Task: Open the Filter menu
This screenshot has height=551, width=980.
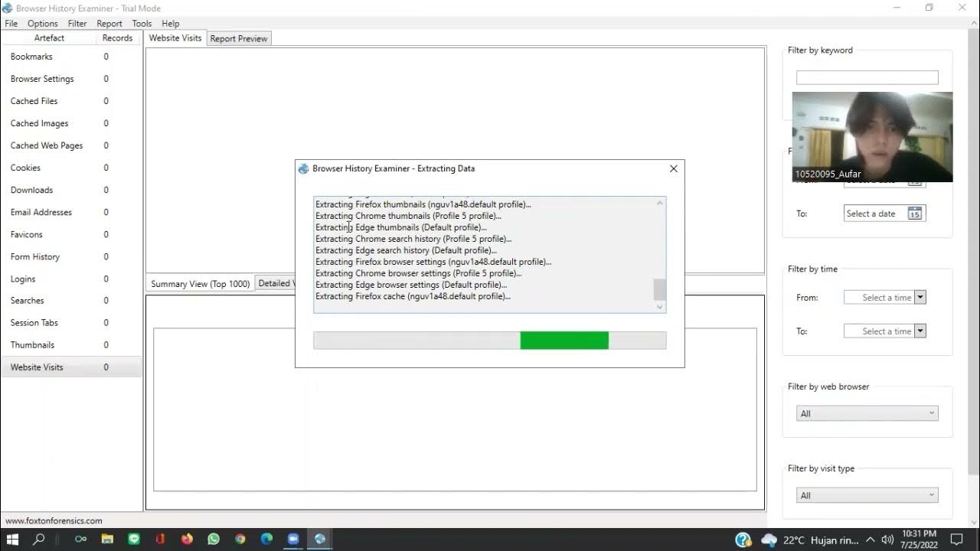Action: click(77, 24)
